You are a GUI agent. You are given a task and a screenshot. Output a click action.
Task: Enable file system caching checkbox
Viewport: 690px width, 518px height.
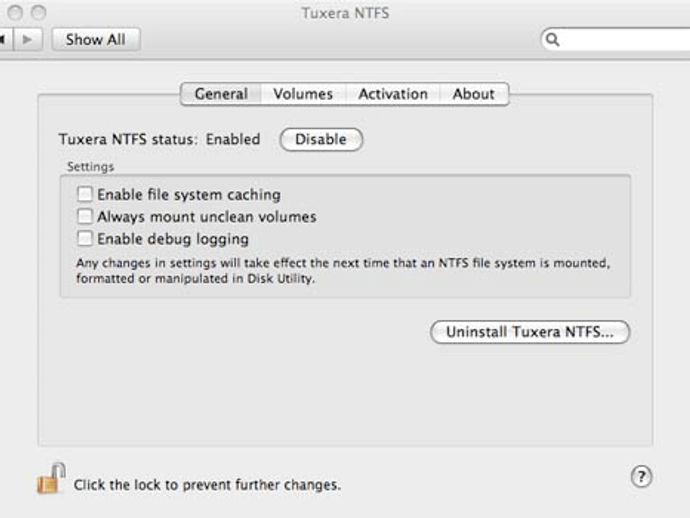coord(85,194)
